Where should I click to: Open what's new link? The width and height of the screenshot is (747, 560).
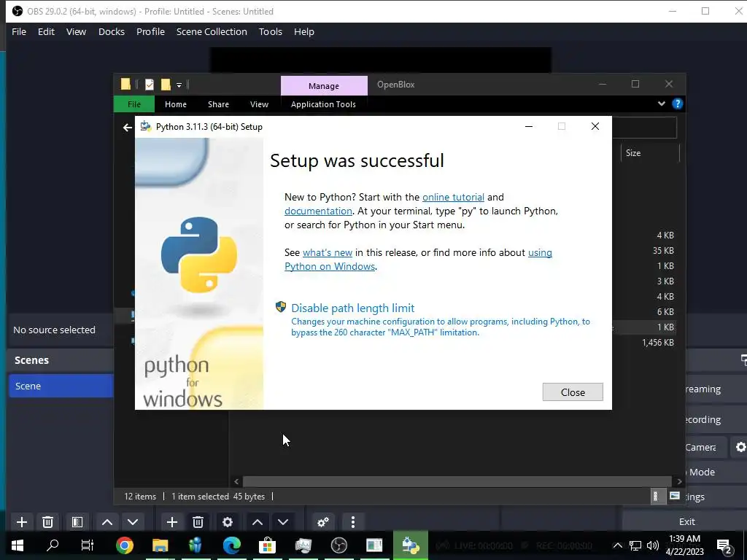tap(328, 252)
